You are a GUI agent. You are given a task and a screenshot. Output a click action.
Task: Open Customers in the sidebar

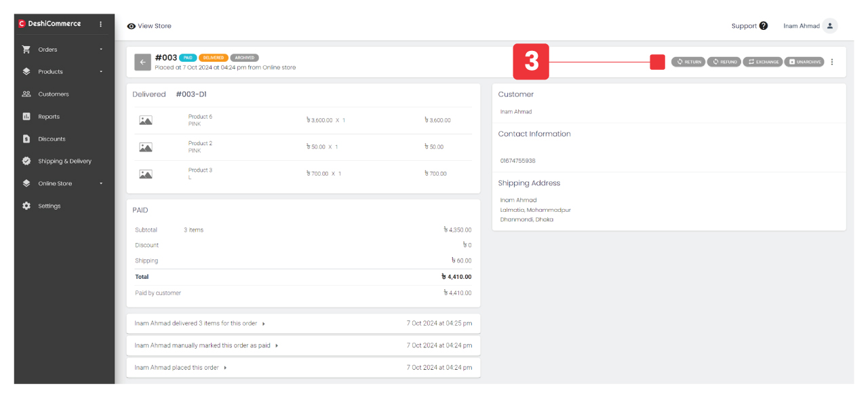pyautogui.click(x=54, y=94)
